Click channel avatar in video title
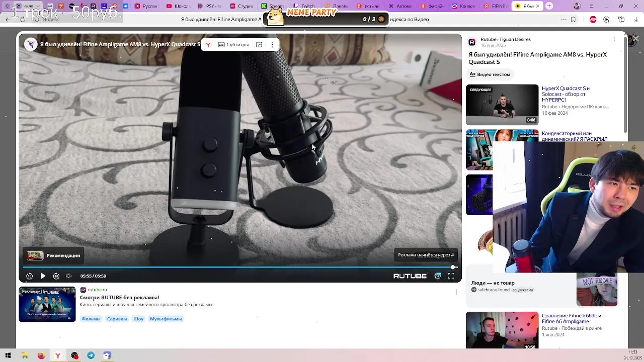Image resolution: width=644 pixels, height=362 pixels. [31, 44]
